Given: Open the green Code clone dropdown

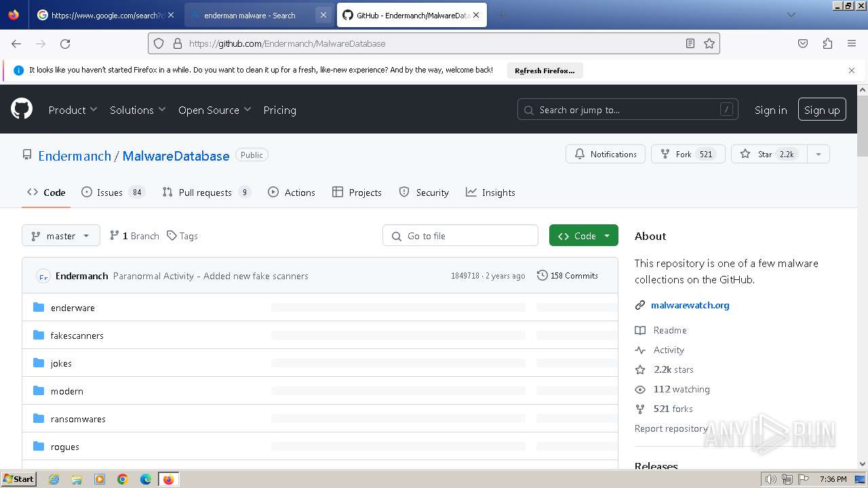Looking at the screenshot, I should click(584, 236).
